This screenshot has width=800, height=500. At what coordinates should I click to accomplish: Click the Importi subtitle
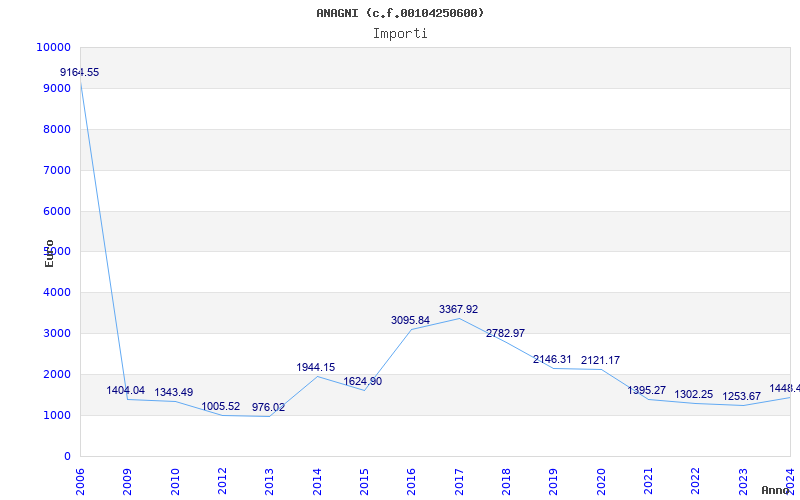(x=400, y=34)
